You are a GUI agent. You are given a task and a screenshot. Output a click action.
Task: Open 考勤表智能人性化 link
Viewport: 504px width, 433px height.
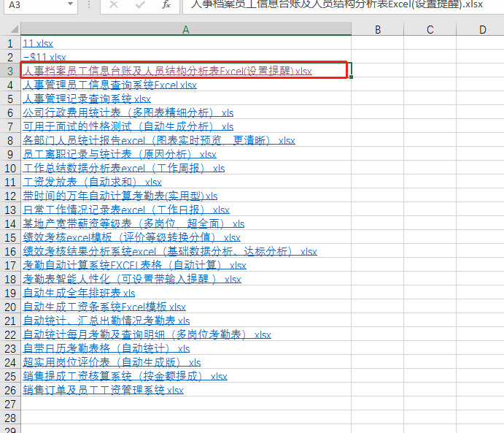pos(132,279)
